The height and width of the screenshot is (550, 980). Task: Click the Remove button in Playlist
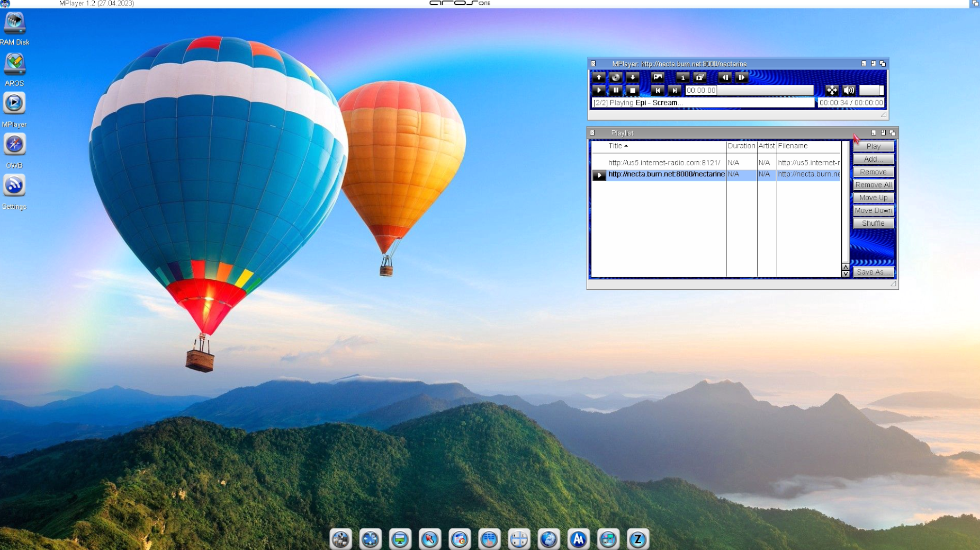pyautogui.click(x=874, y=172)
